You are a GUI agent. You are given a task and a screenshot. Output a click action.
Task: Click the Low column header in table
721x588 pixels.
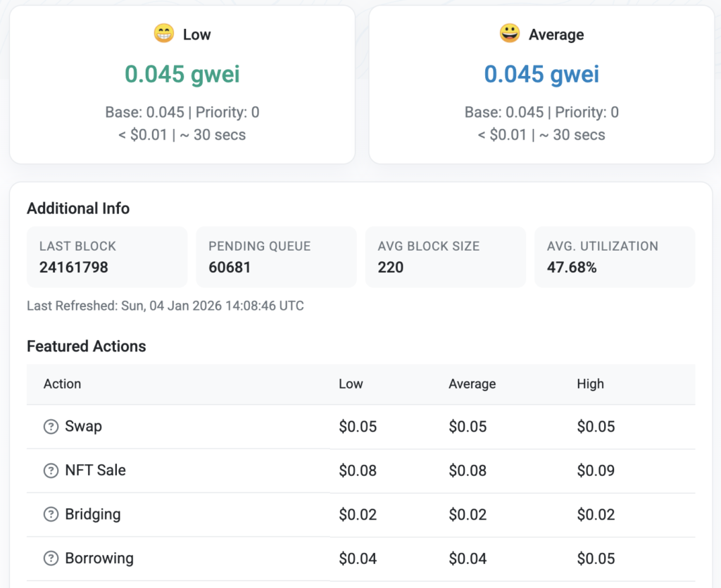(351, 384)
